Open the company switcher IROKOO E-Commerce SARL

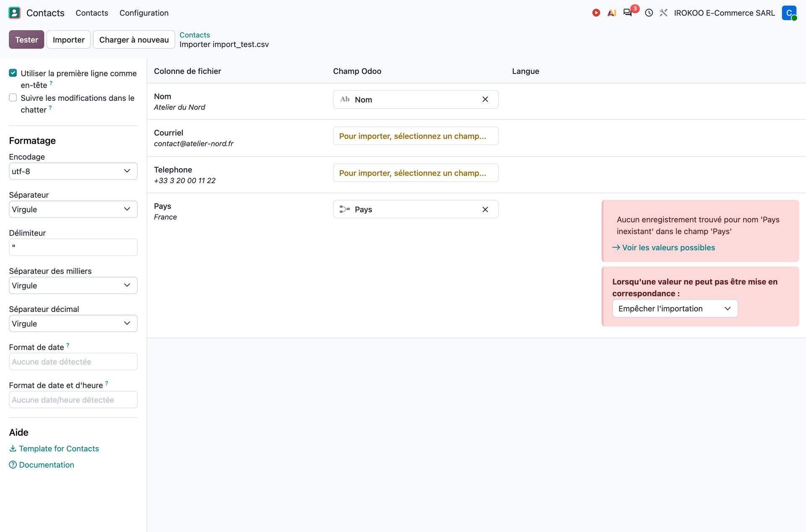coord(725,13)
